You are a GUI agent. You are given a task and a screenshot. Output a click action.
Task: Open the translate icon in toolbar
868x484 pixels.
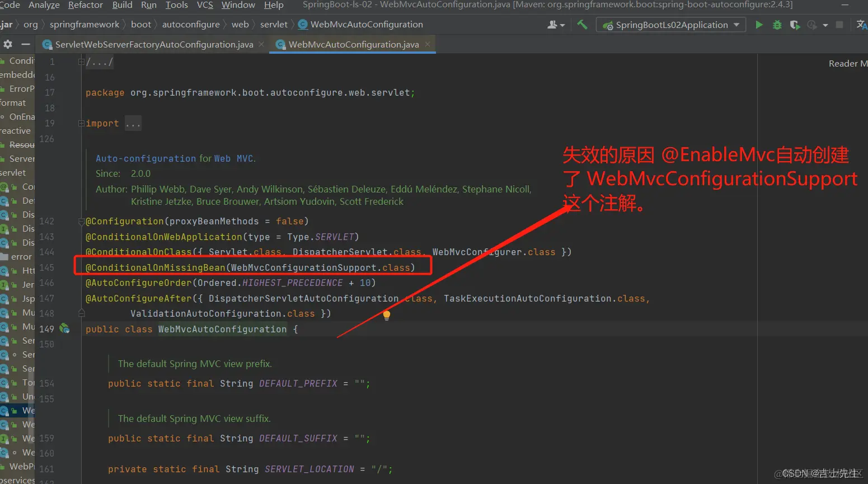[862, 25]
